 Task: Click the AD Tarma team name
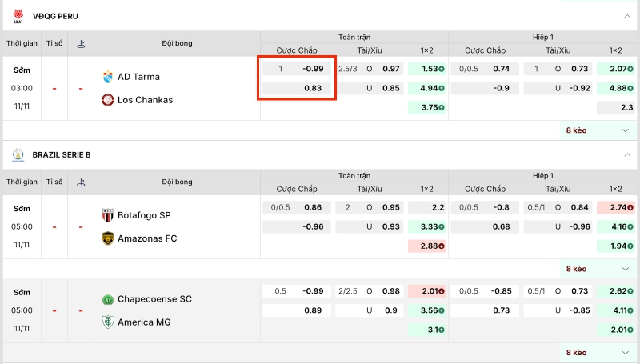[138, 77]
